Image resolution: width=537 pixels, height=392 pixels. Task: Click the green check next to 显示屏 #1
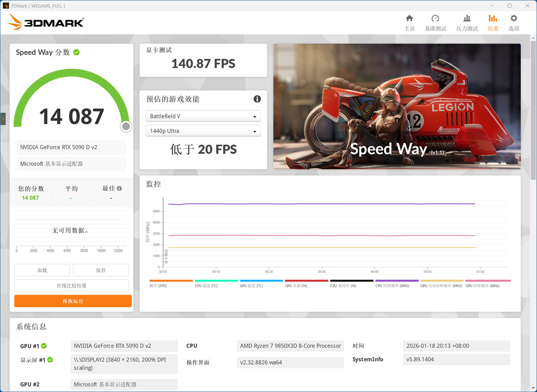click(x=50, y=360)
